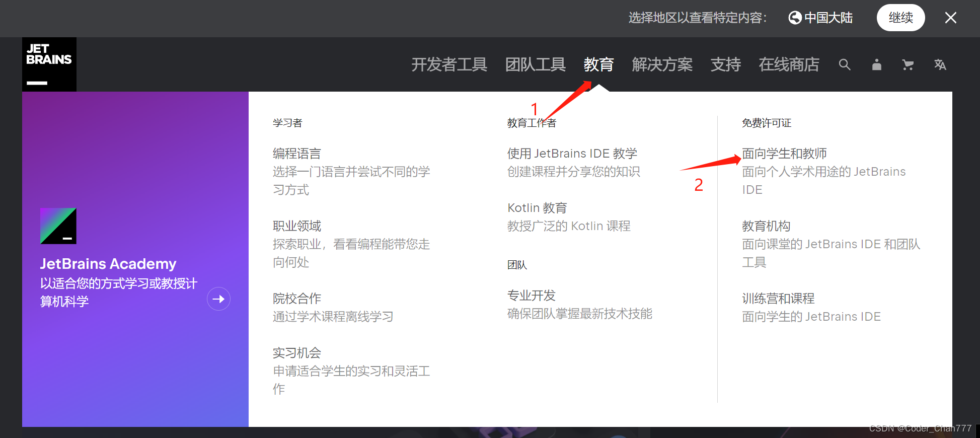Viewport: 980px width, 438px height.
Task: Open the 院校合作 link
Action: point(297,299)
